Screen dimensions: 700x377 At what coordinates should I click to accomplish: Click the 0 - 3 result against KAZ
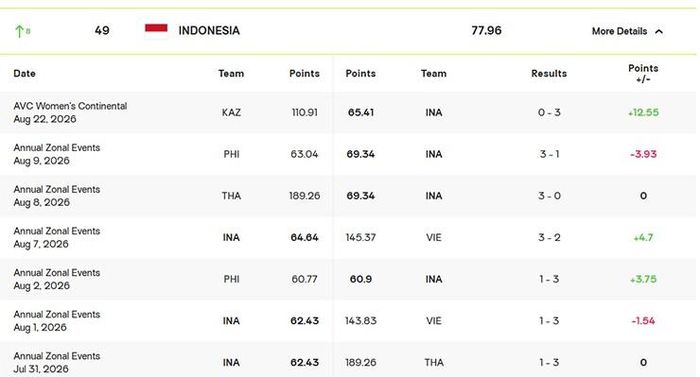(549, 113)
